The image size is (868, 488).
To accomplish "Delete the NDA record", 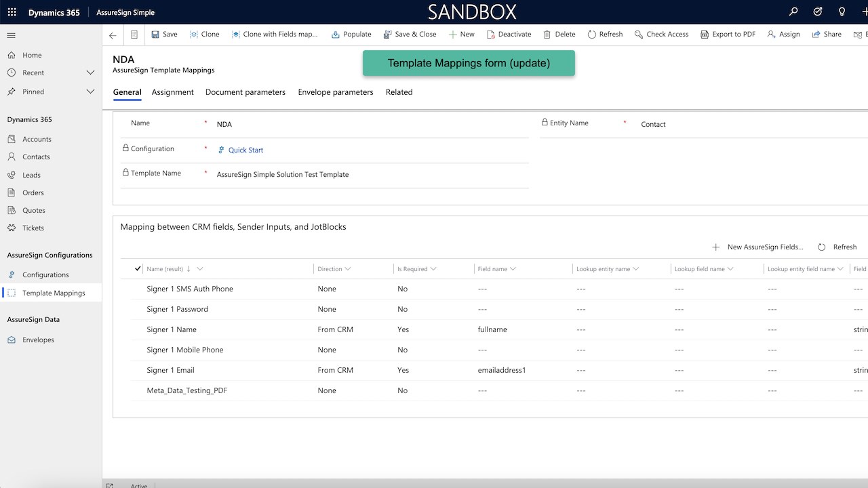I will click(559, 35).
